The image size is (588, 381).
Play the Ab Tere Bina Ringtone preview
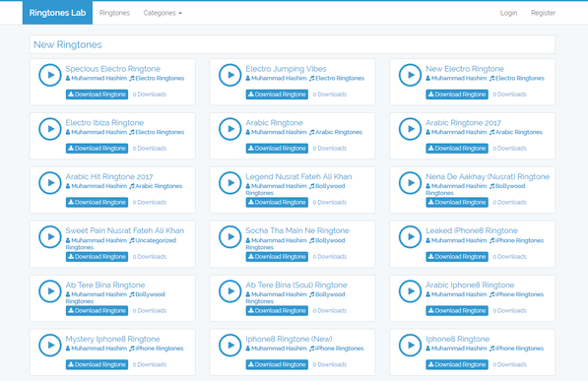tap(50, 291)
